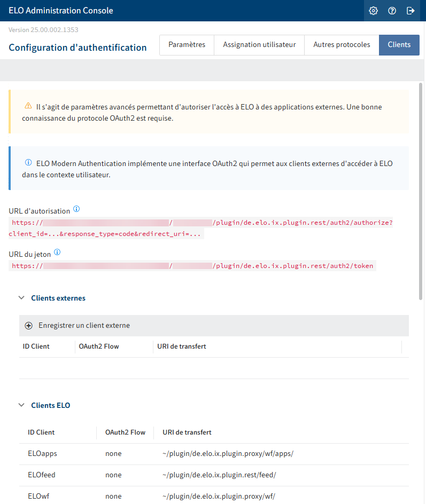This screenshot has width=426, height=504.
Task: Select the ELOfeed client row
Action: 214,475
